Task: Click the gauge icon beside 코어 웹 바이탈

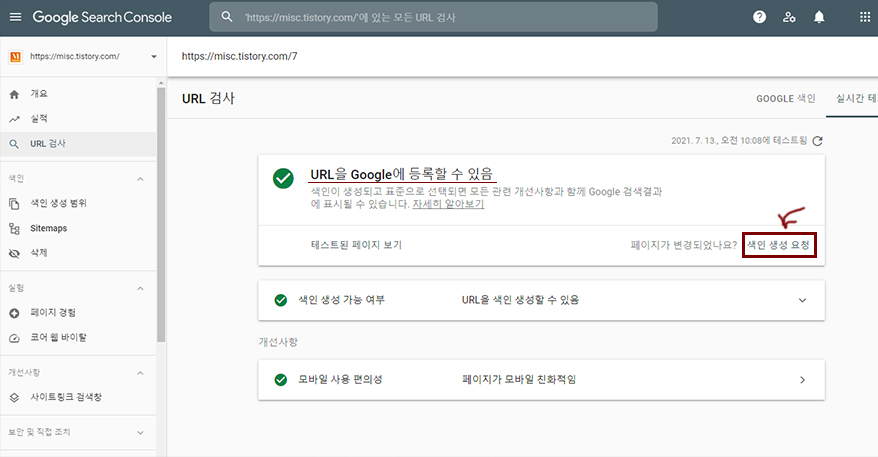Action: [x=15, y=338]
